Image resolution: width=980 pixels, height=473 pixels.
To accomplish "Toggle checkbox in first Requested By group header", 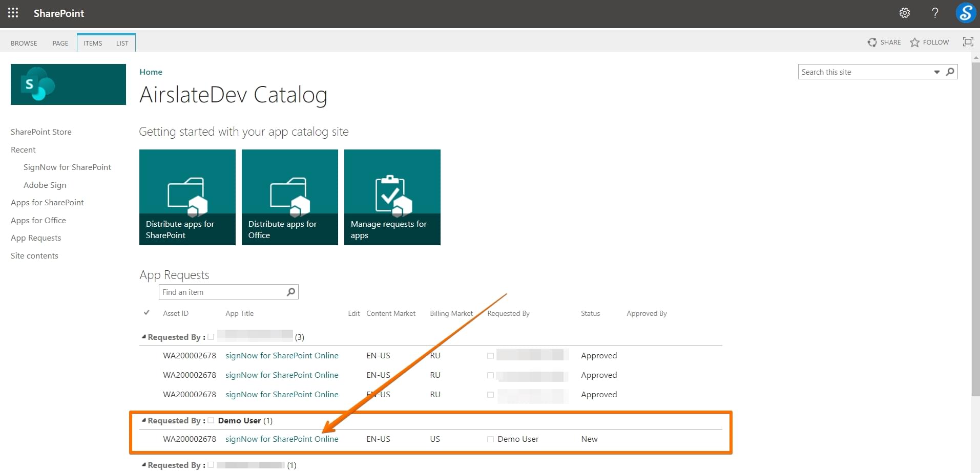I will 211,337.
